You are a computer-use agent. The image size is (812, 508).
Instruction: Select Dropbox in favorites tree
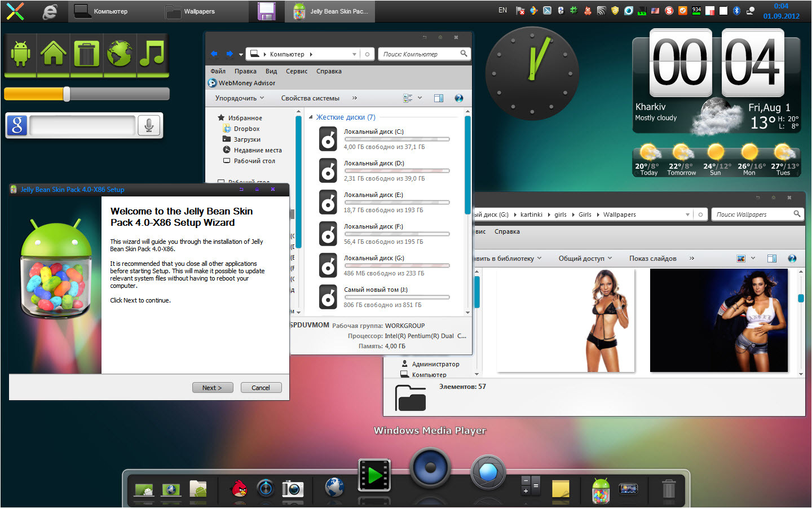coord(246,129)
